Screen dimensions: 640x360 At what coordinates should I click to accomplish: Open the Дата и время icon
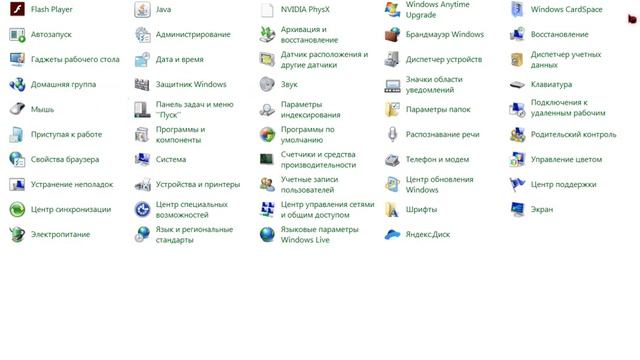[x=142, y=60]
